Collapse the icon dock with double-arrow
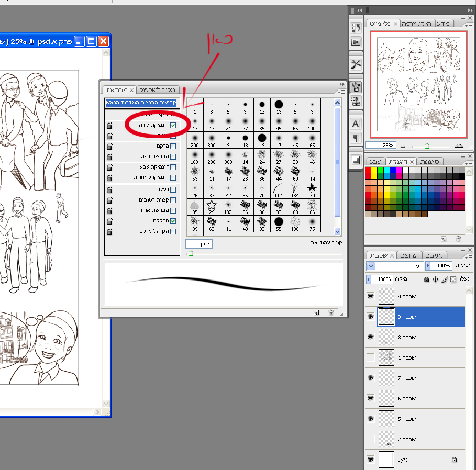The width and height of the screenshot is (476, 470). (x=359, y=10)
